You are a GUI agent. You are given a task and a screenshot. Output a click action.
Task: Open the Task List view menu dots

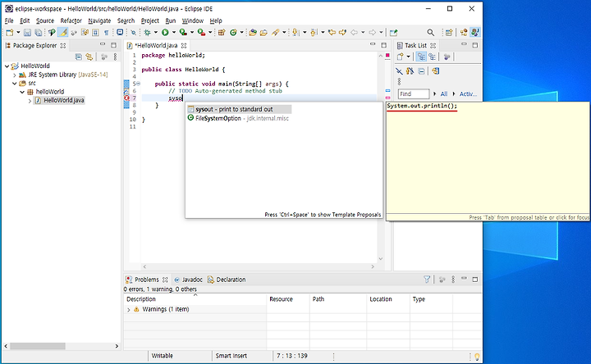(399, 81)
